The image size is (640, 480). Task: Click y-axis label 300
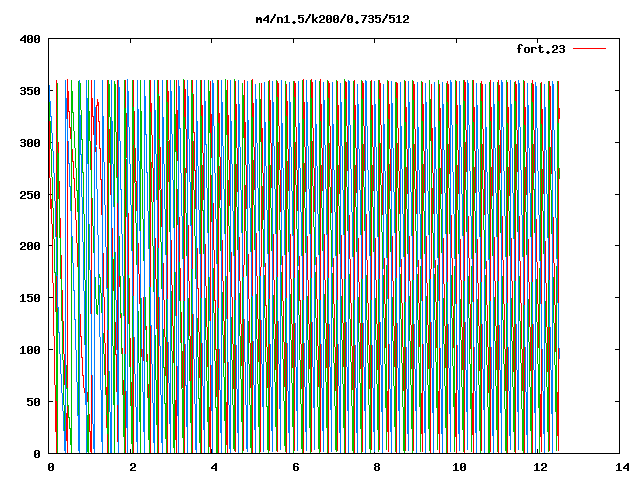tap(30, 143)
